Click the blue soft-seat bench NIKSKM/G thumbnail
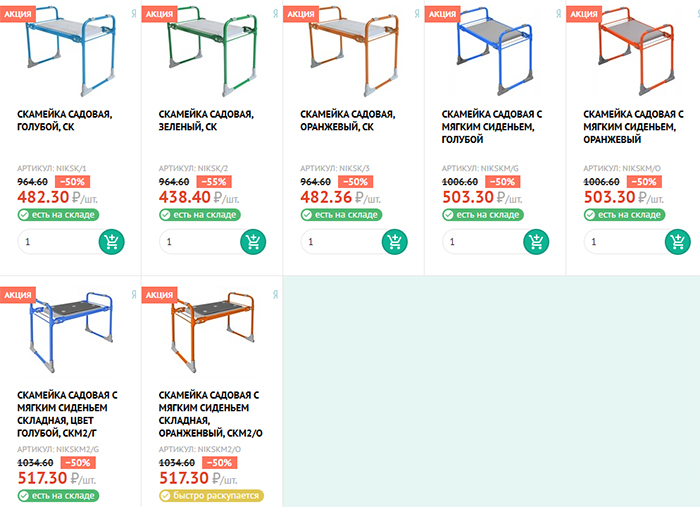The image size is (700, 507). point(494,53)
